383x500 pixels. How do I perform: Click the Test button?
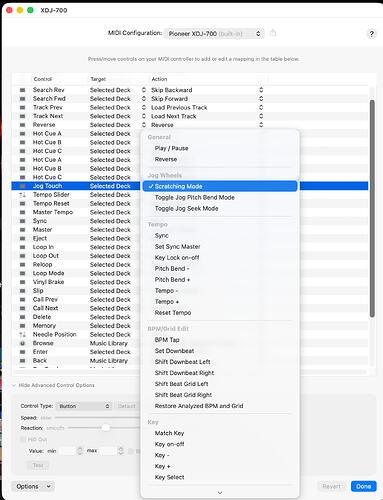38,465
